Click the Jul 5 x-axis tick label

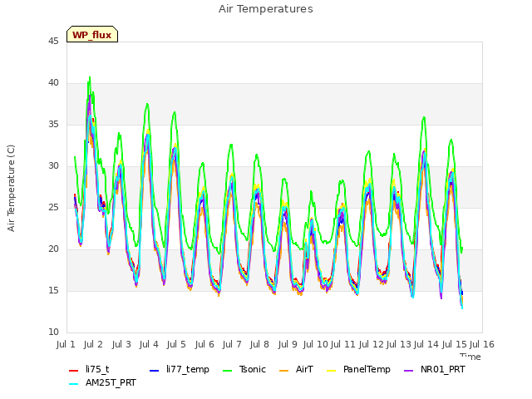point(176,344)
